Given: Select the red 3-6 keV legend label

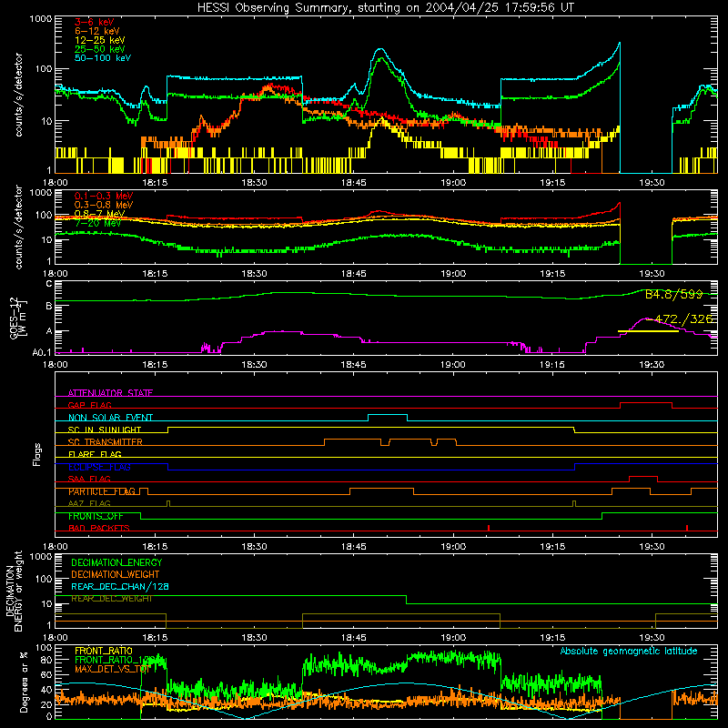Looking at the screenshot, I should coord(94,22).
